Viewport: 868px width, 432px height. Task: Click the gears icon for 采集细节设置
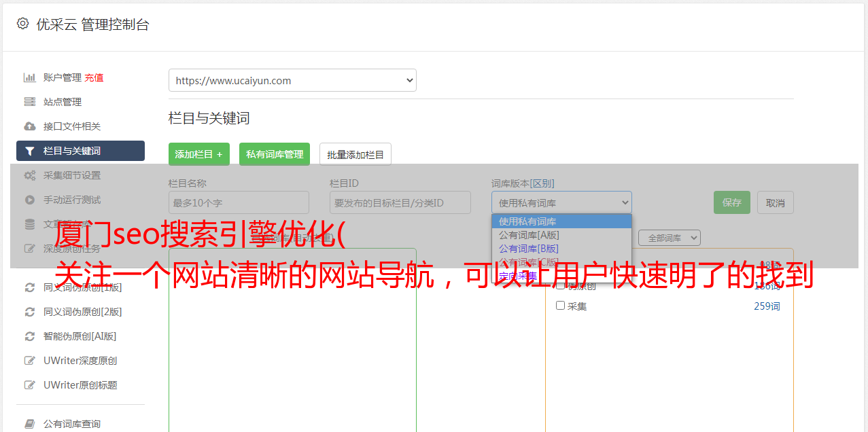(x=29, y=175)
